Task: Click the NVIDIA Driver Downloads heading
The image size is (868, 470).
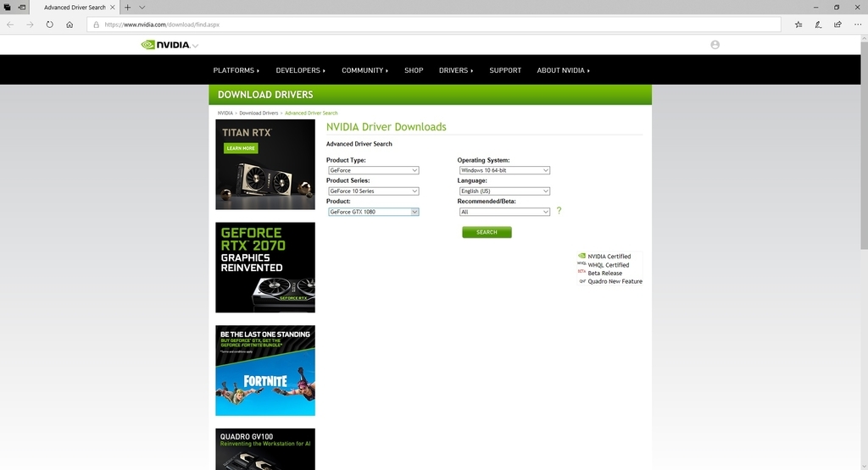Action: coord(386,127)
